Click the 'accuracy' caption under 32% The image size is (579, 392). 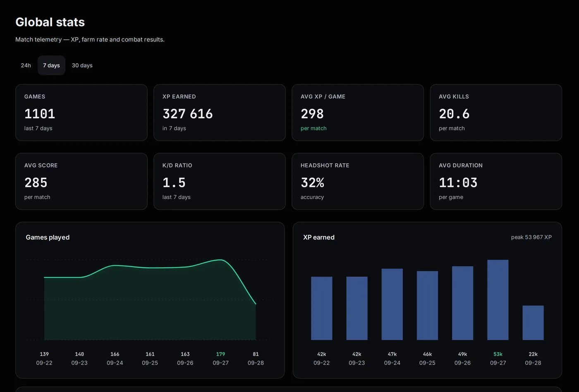pyautogui.click(x=312, y=197)
